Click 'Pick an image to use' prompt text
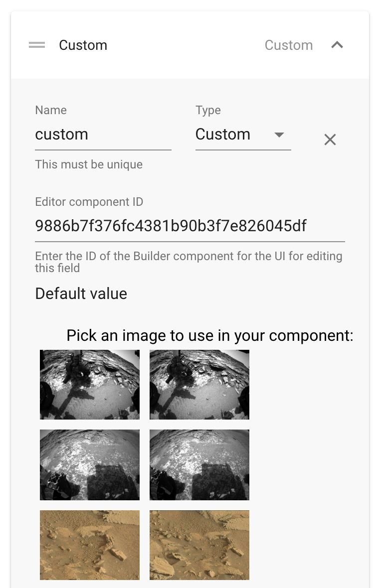Image resolution: width=380 pixels, height=588 pixels. tap(209, 335)
